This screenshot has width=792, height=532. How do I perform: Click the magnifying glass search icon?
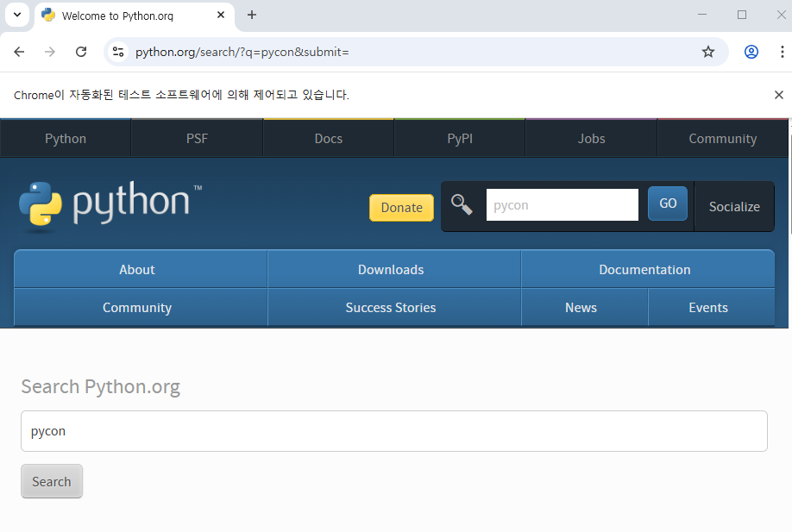pos(462,204)
